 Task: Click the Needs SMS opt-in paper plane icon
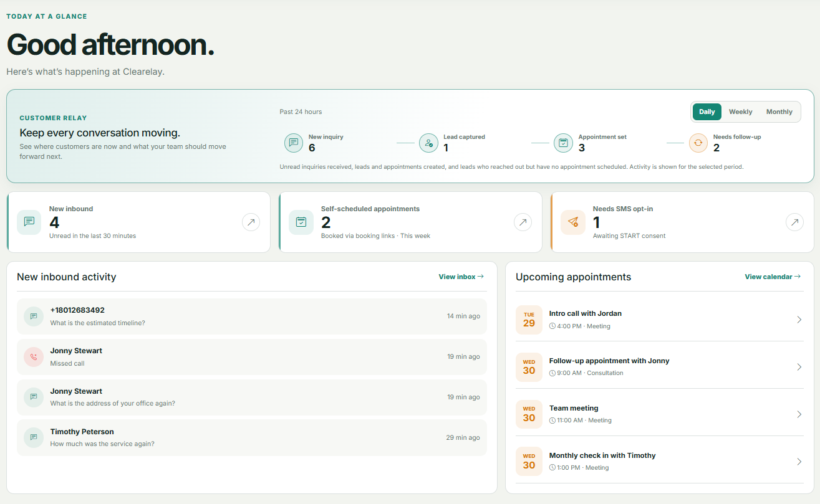(x=572, y=222)
